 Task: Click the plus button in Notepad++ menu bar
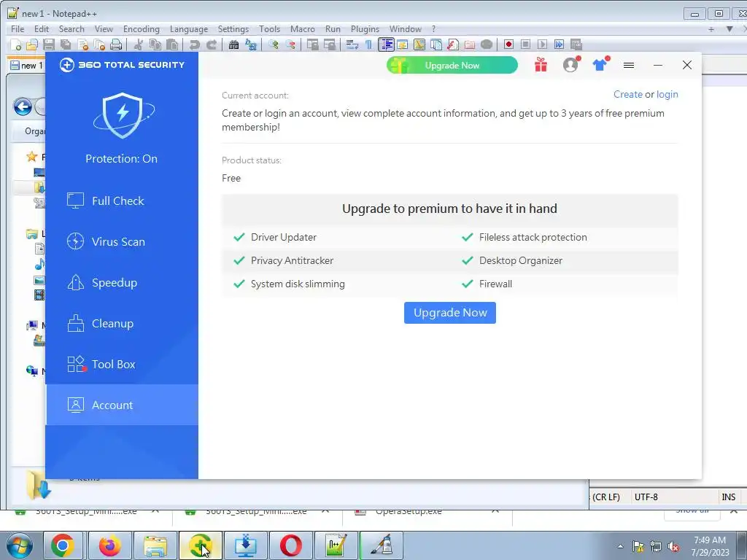click(711, 29)
